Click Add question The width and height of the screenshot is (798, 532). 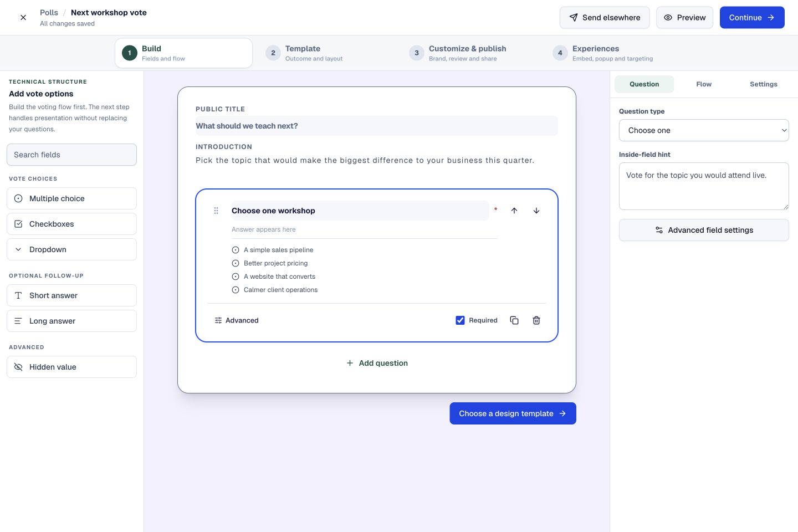pos(377,363)
